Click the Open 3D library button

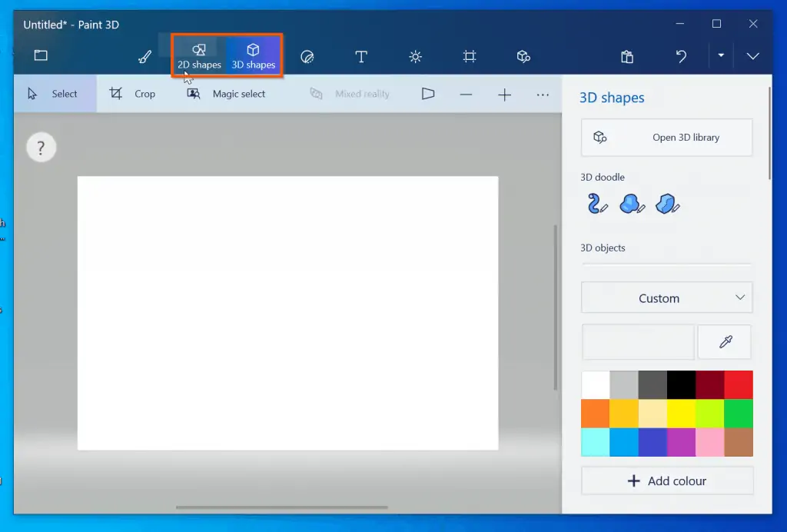[666, 137]
